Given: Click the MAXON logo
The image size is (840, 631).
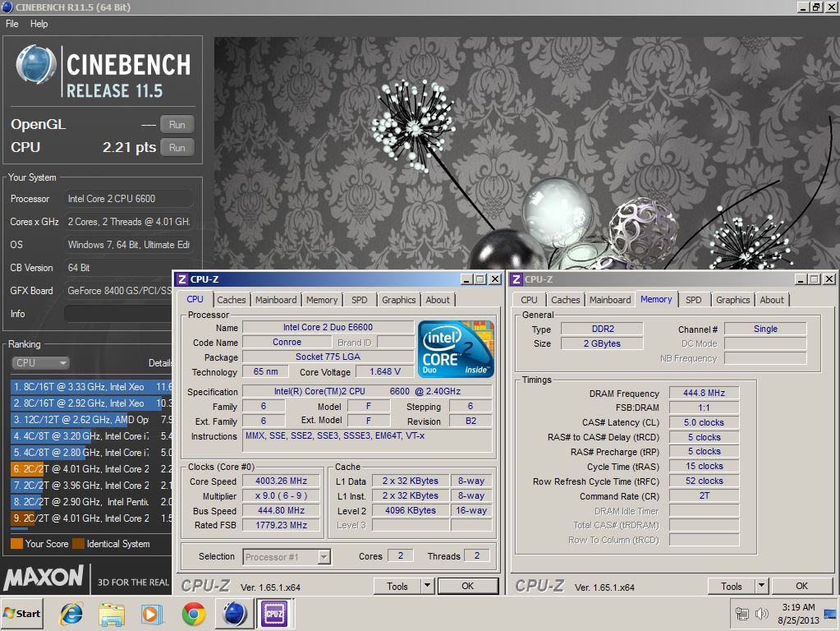Looking at the screenshot, I should pyautogui.click(x=44, y=578).
